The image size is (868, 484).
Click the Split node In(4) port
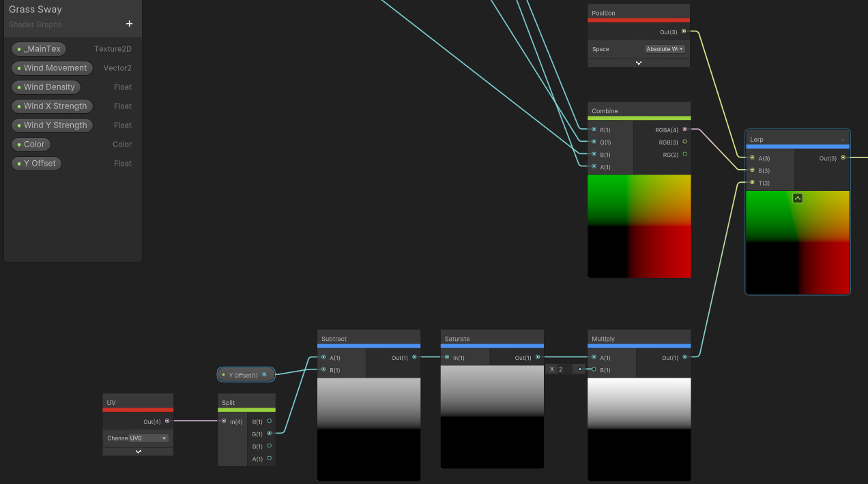pyautogui.click(x=224, y=421)
